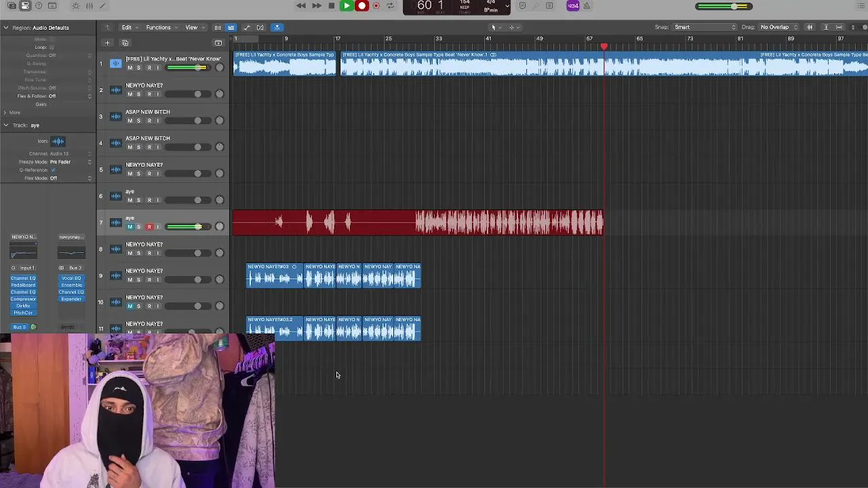Solo track 7 aye
Image resolution: width=868 pixels, height=488 pixels.
139,226
